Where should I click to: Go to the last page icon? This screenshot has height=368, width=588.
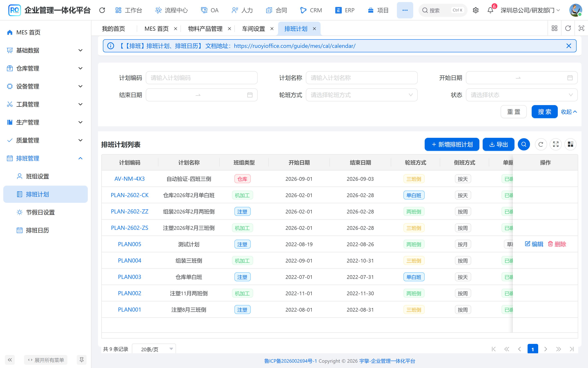point(572,349)
